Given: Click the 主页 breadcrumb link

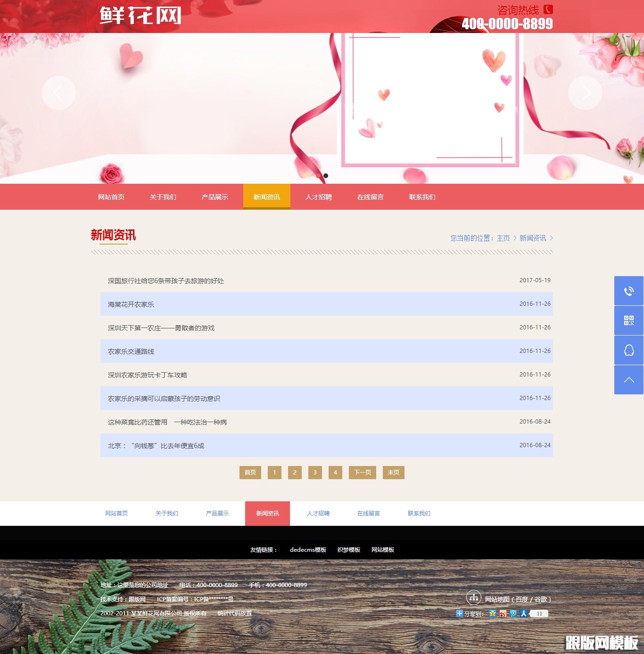Looking at the screenshot, I should pyautogui.click(x=504, y=238).
